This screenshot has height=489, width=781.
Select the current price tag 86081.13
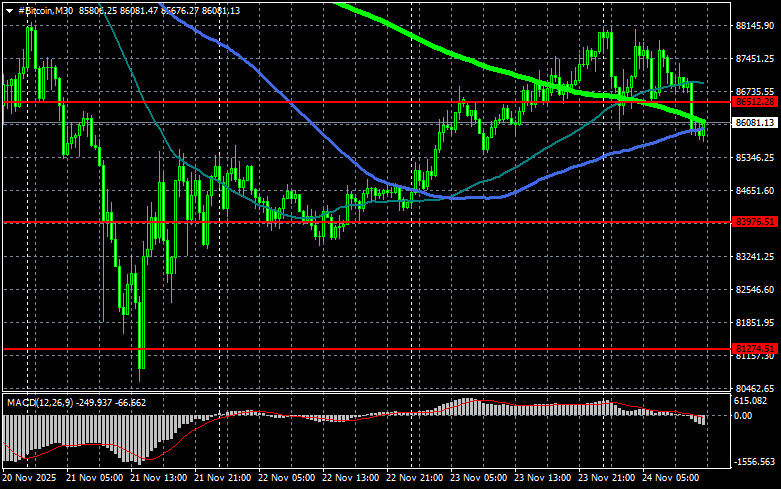(755, 122)
